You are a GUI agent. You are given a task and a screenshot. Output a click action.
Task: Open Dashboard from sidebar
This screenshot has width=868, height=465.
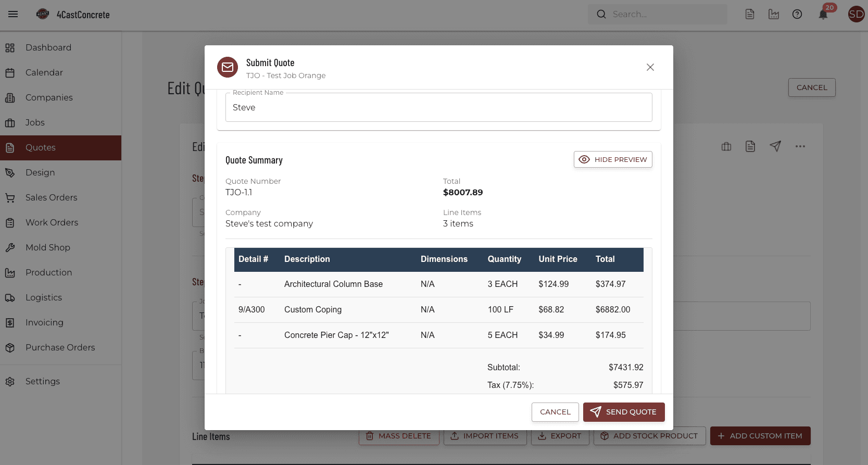[60, 48]
